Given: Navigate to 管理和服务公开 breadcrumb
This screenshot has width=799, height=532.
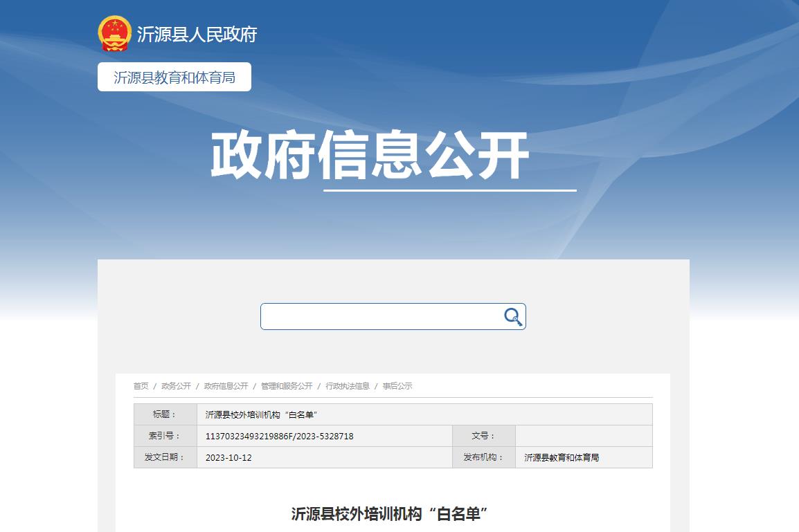Looking at the screenshot, I should [x=287, y=386].
